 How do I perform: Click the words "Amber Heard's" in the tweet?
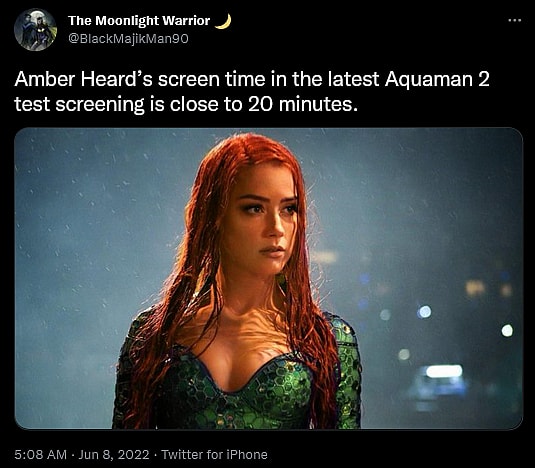click(83, 79)
